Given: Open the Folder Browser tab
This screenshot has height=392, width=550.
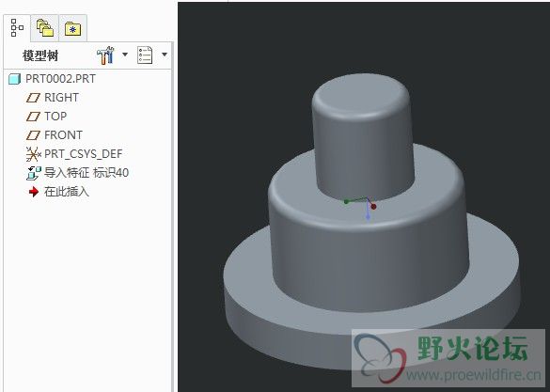Looking at the screenshot, I should click(x=45, y=28).
